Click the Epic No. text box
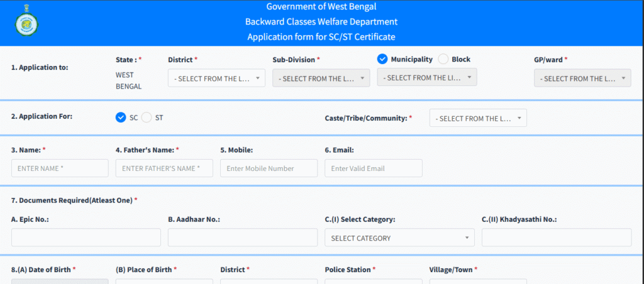Screen dimensions: 644x284 point(86,238)
